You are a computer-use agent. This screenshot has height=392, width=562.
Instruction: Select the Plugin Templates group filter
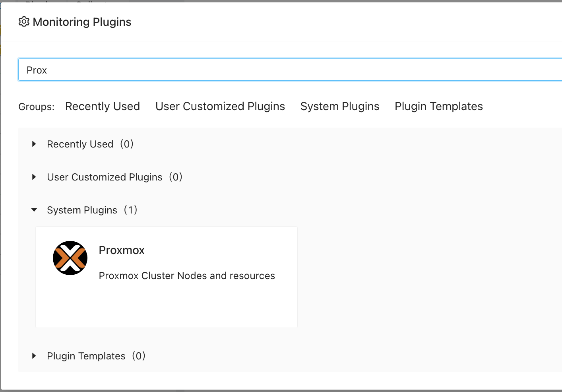(438, 107)
